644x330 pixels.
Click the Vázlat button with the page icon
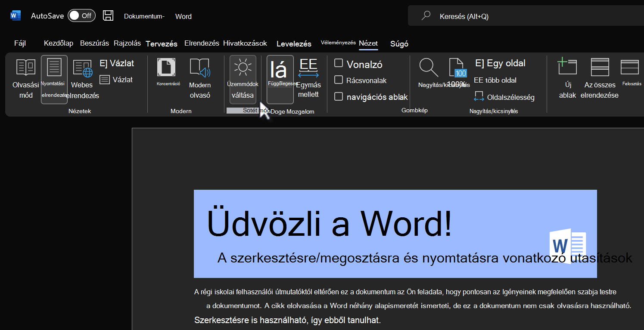coord(116,80)
